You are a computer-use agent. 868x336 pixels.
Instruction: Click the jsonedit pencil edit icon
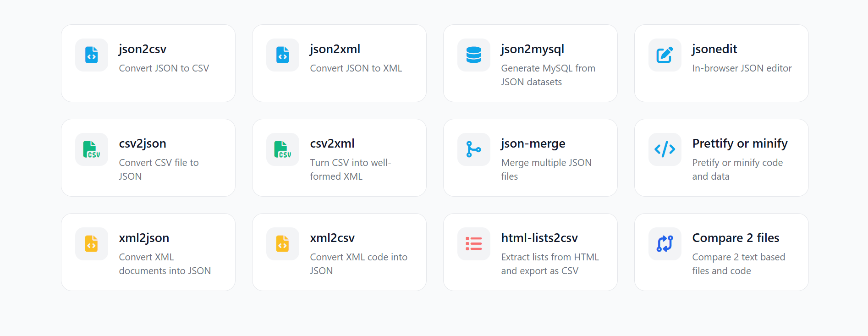point(665,55)
